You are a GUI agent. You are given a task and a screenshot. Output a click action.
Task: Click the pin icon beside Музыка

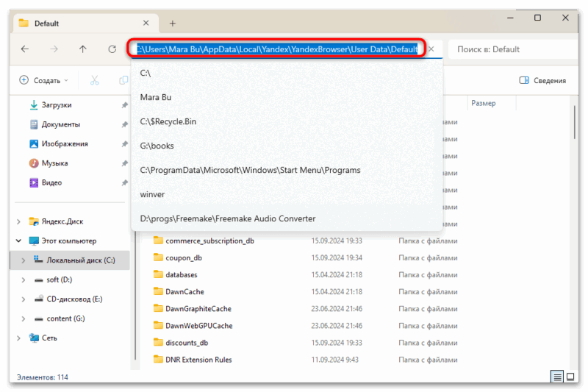pyautogui.click(x=124, y=163)
